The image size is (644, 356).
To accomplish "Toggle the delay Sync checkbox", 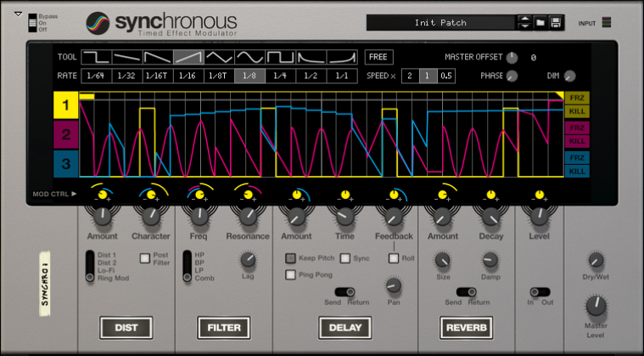I will coord(345,257).
